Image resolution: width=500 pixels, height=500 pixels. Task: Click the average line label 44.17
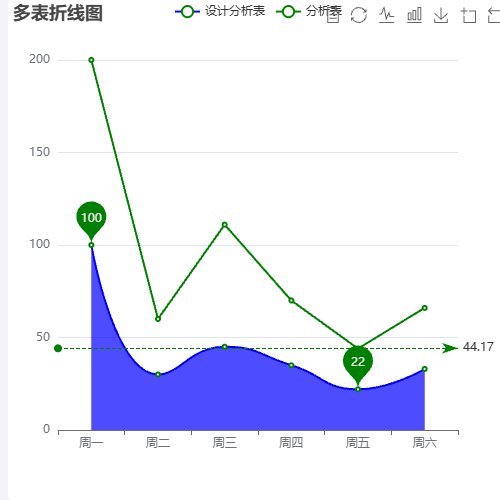coord(478,347)
